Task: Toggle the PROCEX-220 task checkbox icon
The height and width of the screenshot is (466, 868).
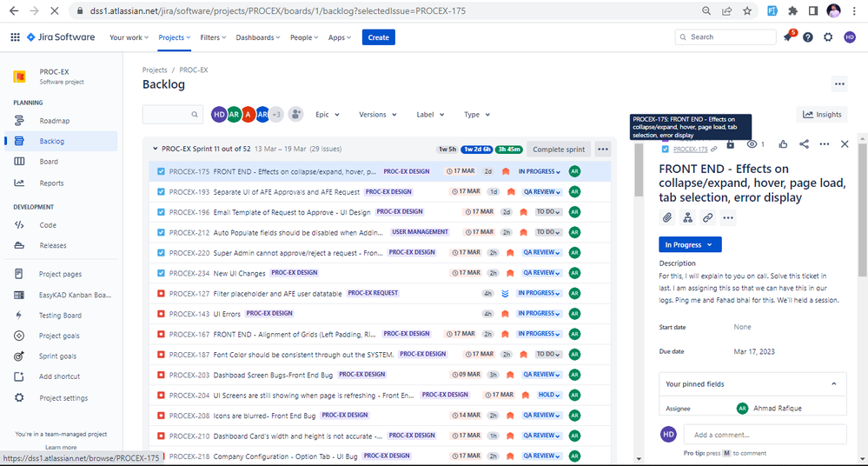Action: click(x=161, y=253)
